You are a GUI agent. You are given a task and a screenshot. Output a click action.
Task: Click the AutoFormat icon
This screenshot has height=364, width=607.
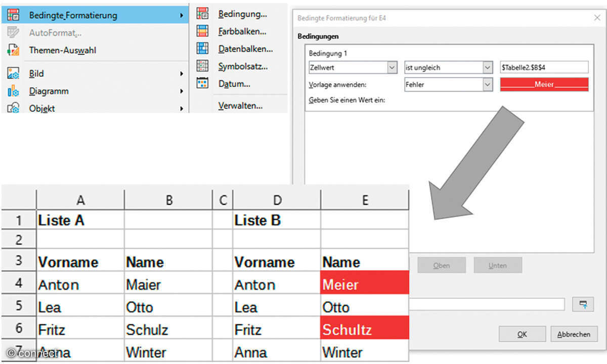click(x=13, y=33)
